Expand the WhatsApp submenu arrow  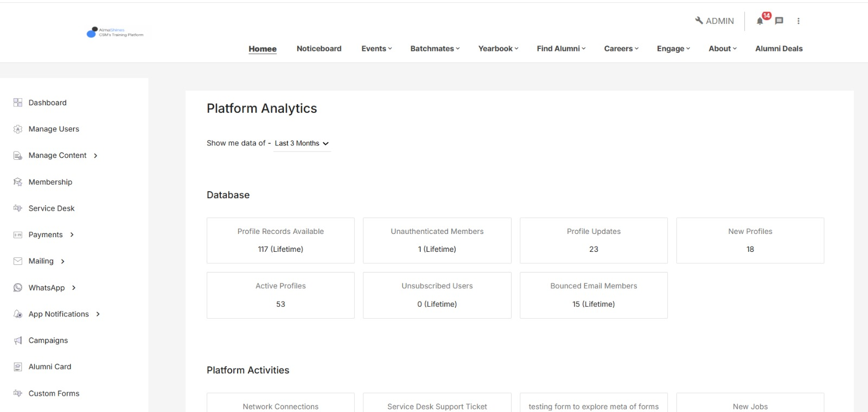[73, 288]
